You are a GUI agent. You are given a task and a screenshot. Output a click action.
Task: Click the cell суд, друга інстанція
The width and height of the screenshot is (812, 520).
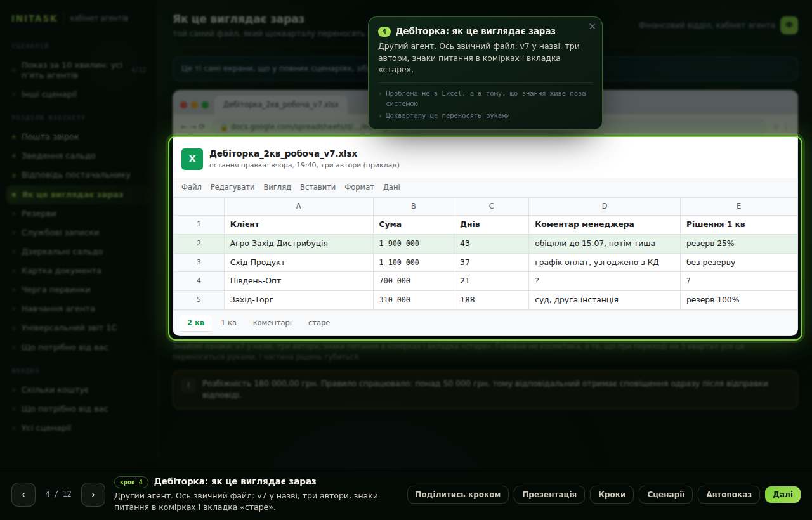(x=605, y=300)
